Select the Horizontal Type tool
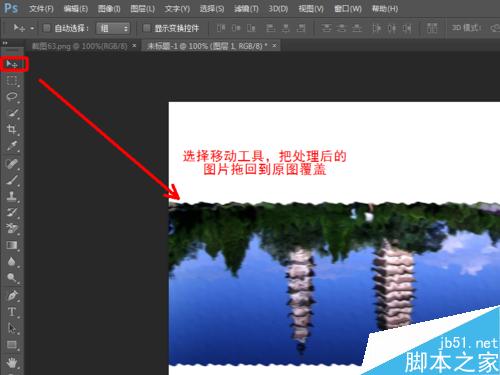Screen dimensions: 500x375 click(x=12, y=312)
